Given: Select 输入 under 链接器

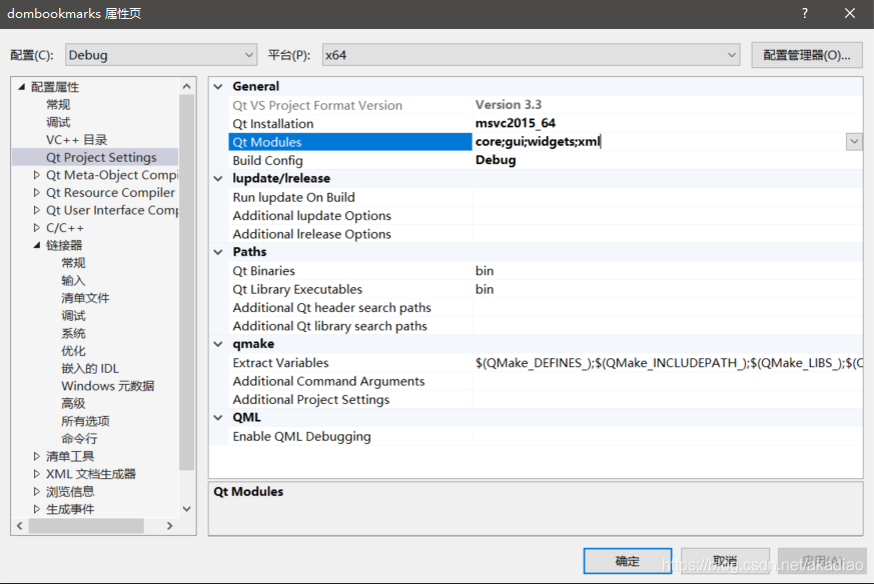Looking at the screenshot, I should [x=73, y=280].
